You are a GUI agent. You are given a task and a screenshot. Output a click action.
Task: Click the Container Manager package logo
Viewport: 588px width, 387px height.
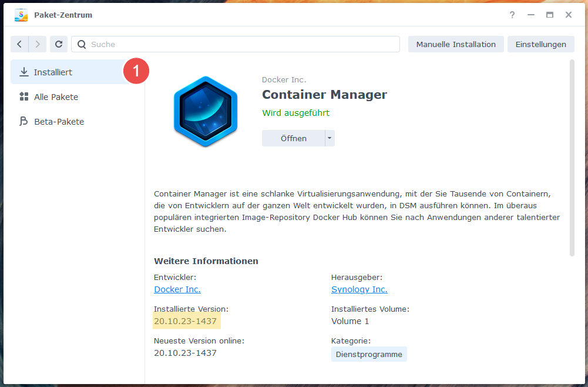206,111
